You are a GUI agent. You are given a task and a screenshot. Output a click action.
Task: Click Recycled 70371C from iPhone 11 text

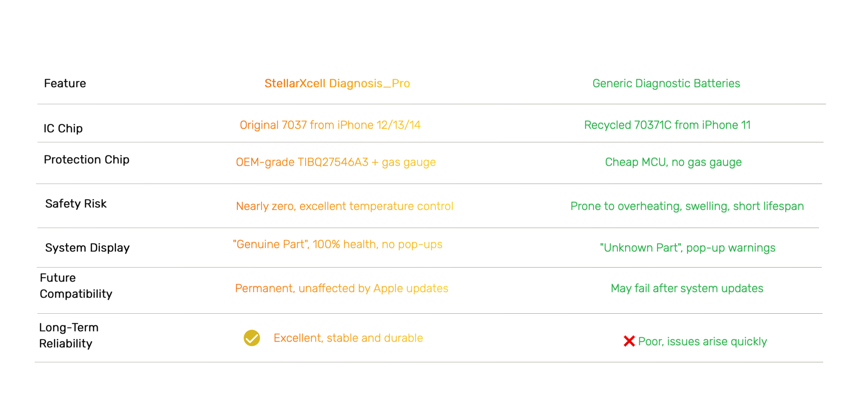(x=667, y=125)
